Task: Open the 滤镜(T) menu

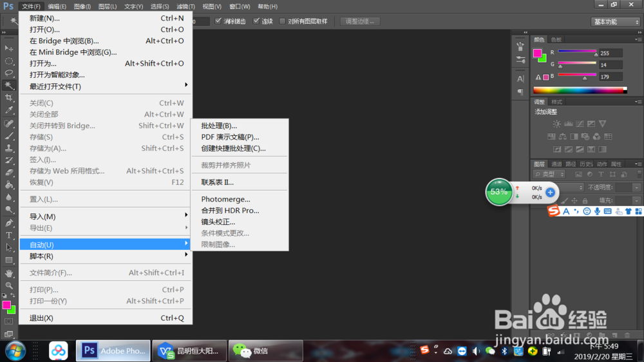Action: tap(185, 6)
